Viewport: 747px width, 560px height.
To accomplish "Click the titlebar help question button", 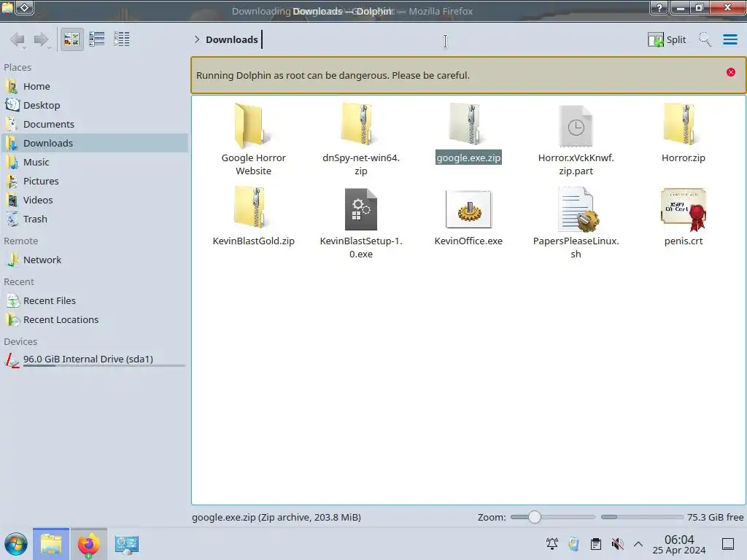I will (x=659, y=7).
